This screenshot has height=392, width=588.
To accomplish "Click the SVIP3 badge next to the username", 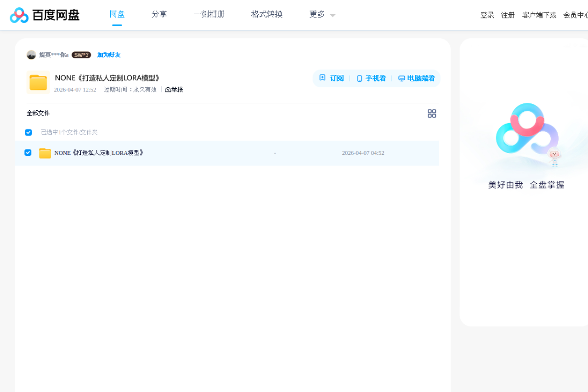I will point(81,55).
